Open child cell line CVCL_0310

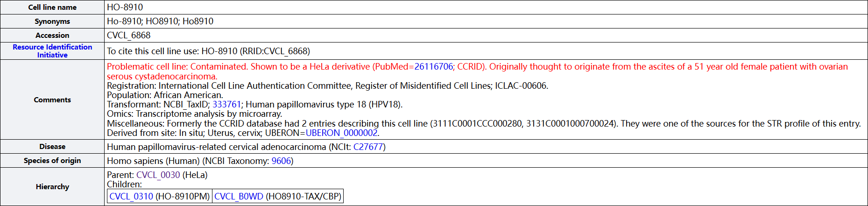pyautogui.click(x=131, y=197)
